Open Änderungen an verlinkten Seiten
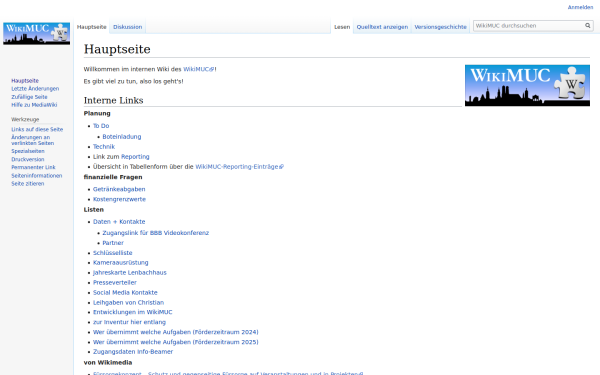600x375 pixels. pos(32,140)
